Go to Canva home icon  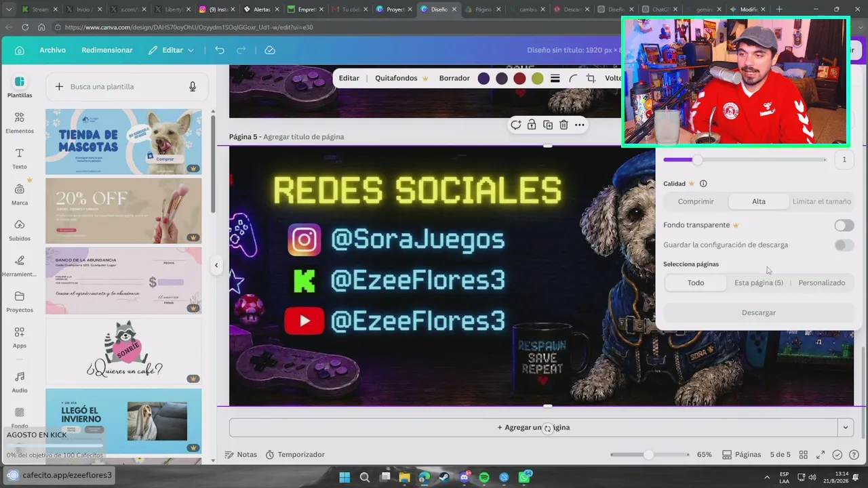coord(20,50)
